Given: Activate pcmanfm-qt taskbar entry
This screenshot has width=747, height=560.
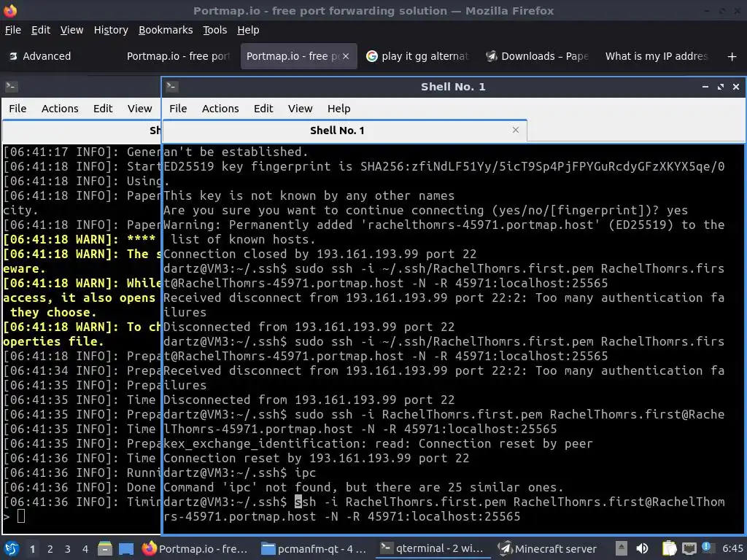Looking at the screenshot, I should pos(314,548).
